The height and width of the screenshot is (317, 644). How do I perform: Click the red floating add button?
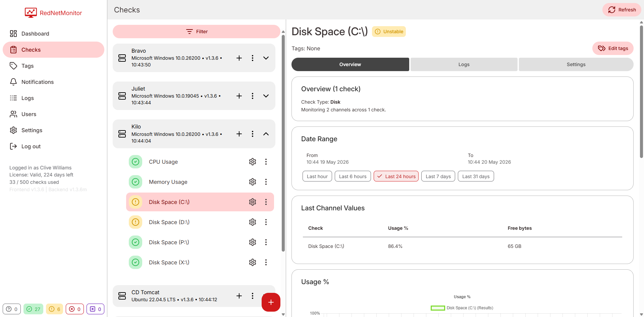point(271,302)
